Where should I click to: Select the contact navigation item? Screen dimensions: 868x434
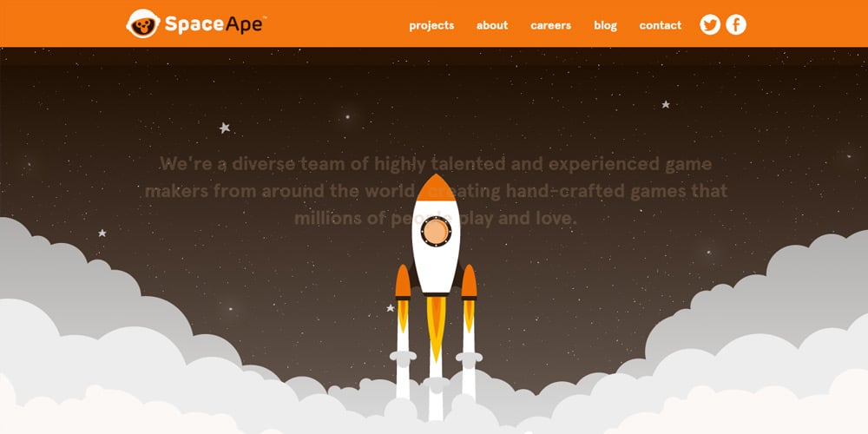pyautogui.click(x=661, y=25)
